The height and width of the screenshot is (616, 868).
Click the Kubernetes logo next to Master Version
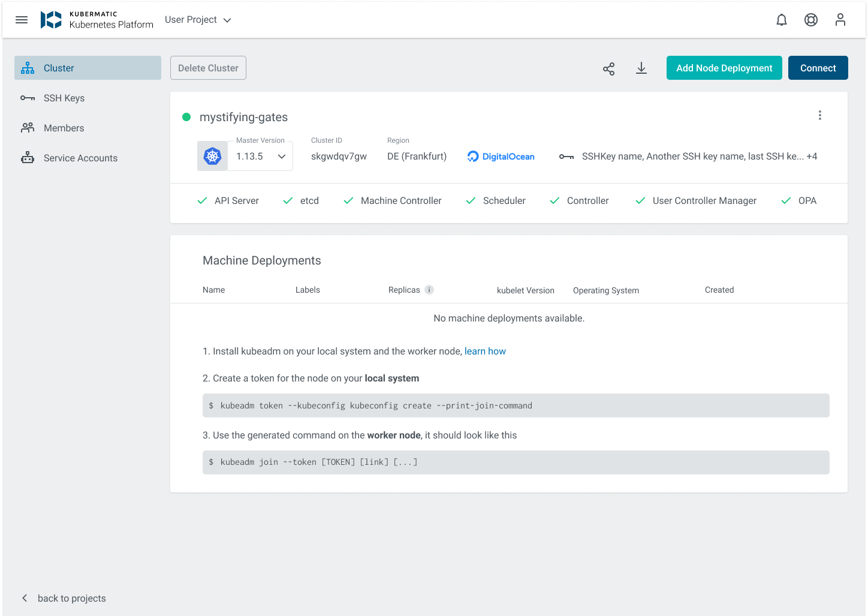click(x=212, y=155)
